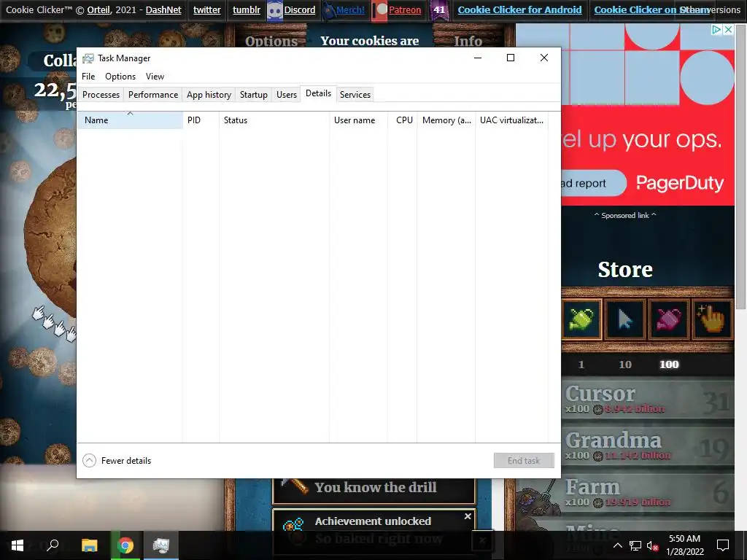747x560 pixels.
Task: Close the PagerDuty ad
Action: click(x=728, y=29)
